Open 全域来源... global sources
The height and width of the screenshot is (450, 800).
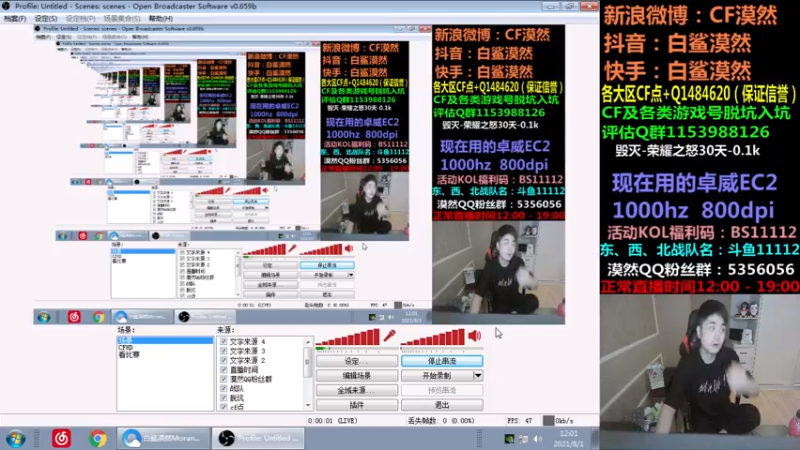click(x=357, y=390)
